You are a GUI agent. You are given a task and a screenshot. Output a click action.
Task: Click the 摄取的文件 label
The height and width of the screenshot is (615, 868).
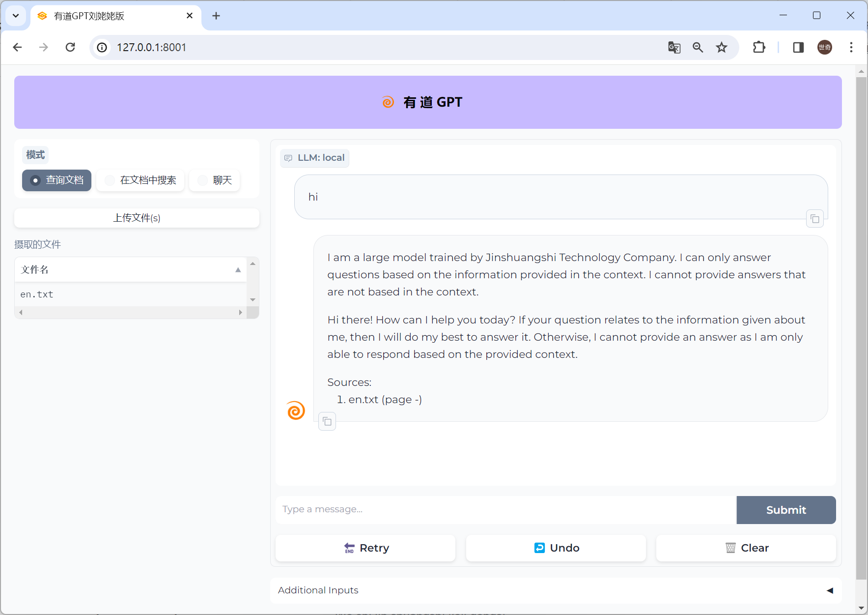[37, 244]
